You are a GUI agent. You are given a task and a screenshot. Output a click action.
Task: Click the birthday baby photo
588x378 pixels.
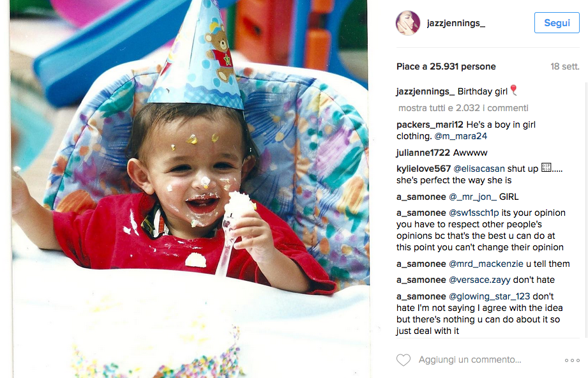[x=190, y=189]
